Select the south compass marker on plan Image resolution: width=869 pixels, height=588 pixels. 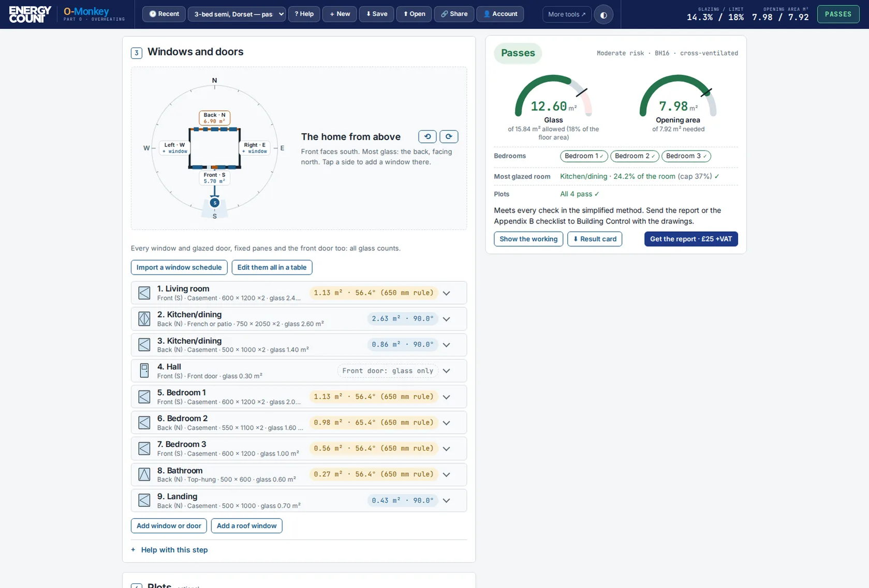215,203
